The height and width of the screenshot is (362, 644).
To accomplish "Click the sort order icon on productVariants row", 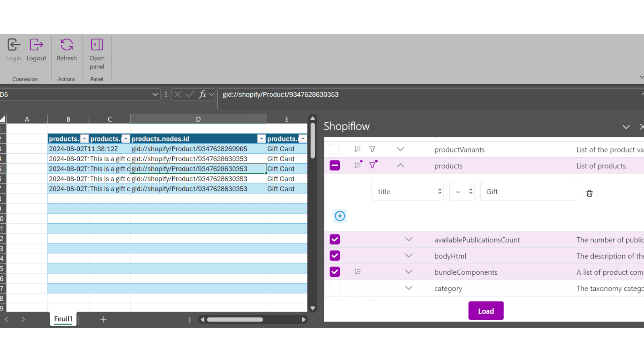I will (357, 149).
